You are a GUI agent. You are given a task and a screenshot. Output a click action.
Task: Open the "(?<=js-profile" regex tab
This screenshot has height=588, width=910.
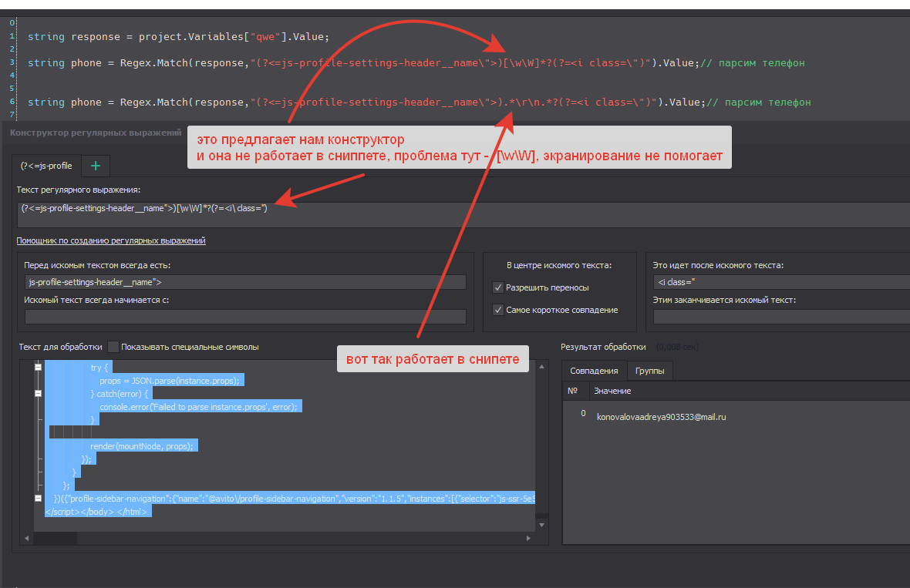pos(46,166)
